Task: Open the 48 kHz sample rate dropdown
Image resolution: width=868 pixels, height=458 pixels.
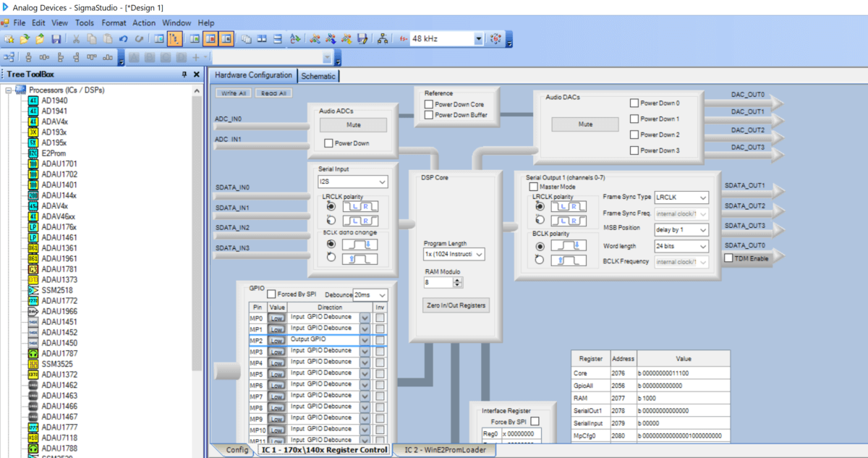Action: coord(479,38)
